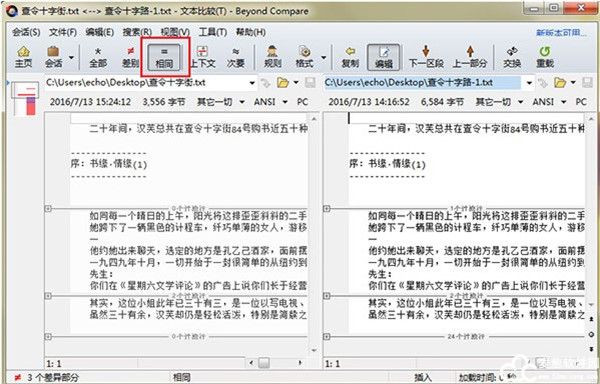Click right pane browse folder icon
This screenshot has height=384, width=600.
click(x=560, y=83)
